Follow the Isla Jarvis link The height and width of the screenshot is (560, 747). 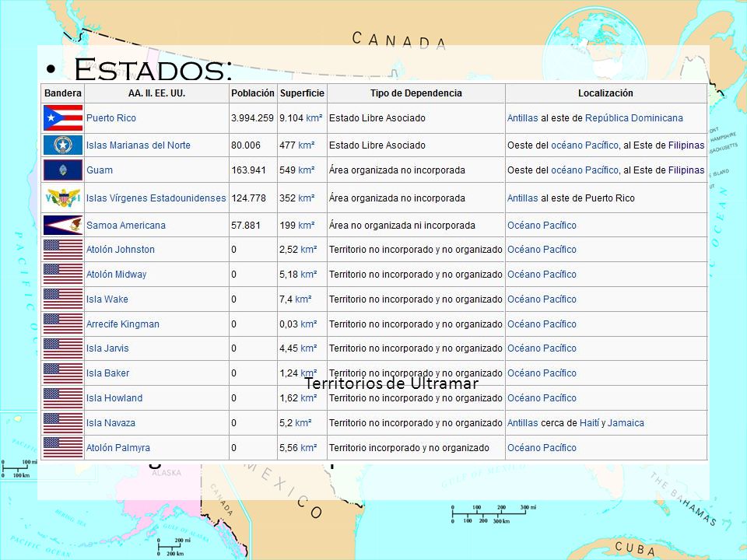pos(107,348)
